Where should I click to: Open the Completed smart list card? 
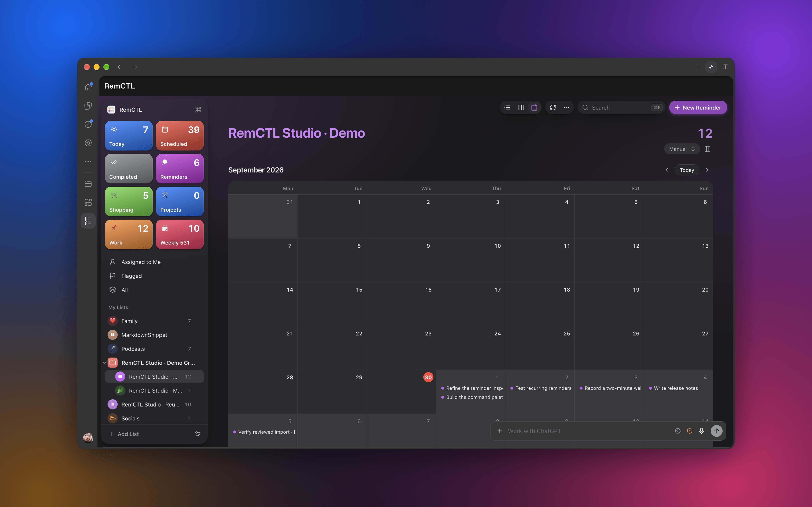point(129,169)
